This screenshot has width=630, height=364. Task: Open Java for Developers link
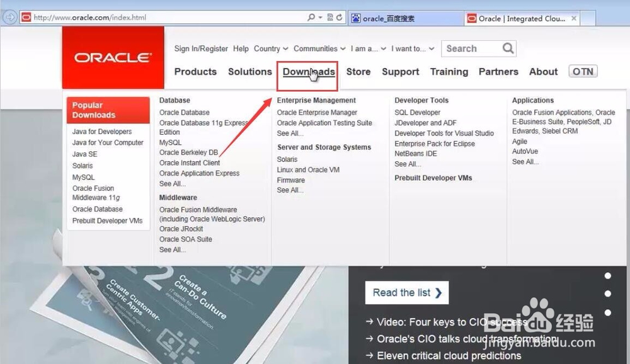pos(102,132)
